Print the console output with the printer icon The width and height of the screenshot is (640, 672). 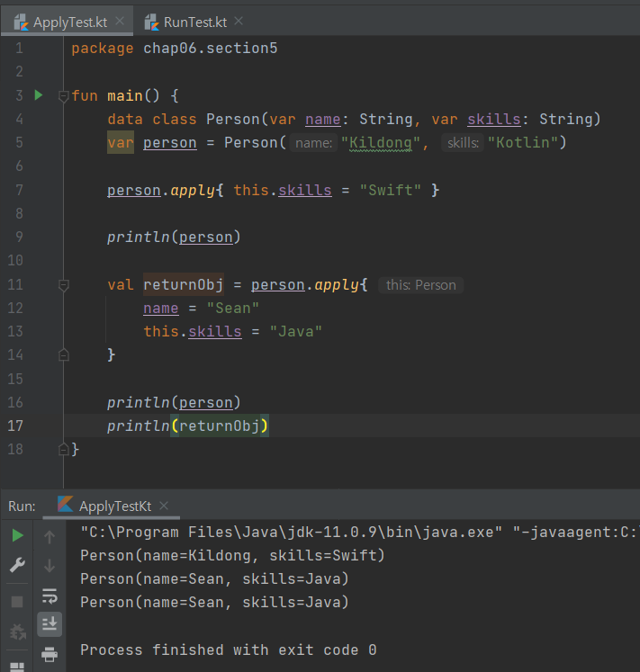(x=50, y=654)
